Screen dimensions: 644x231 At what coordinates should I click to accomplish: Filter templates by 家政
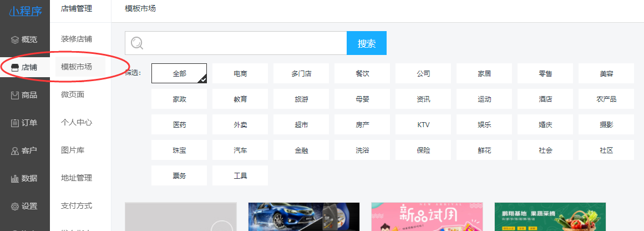pos(180,99)
